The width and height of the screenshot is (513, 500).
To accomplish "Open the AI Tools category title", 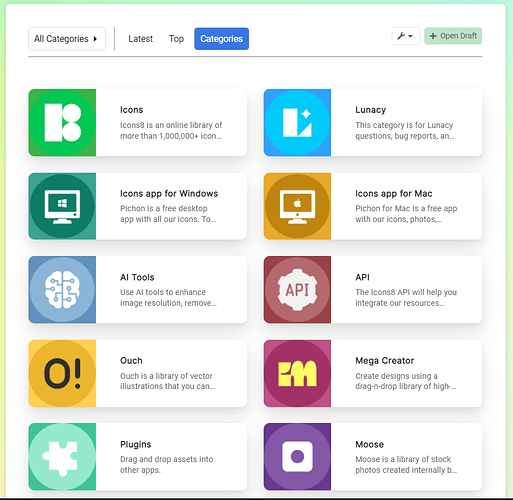I will tap(137, 277).
